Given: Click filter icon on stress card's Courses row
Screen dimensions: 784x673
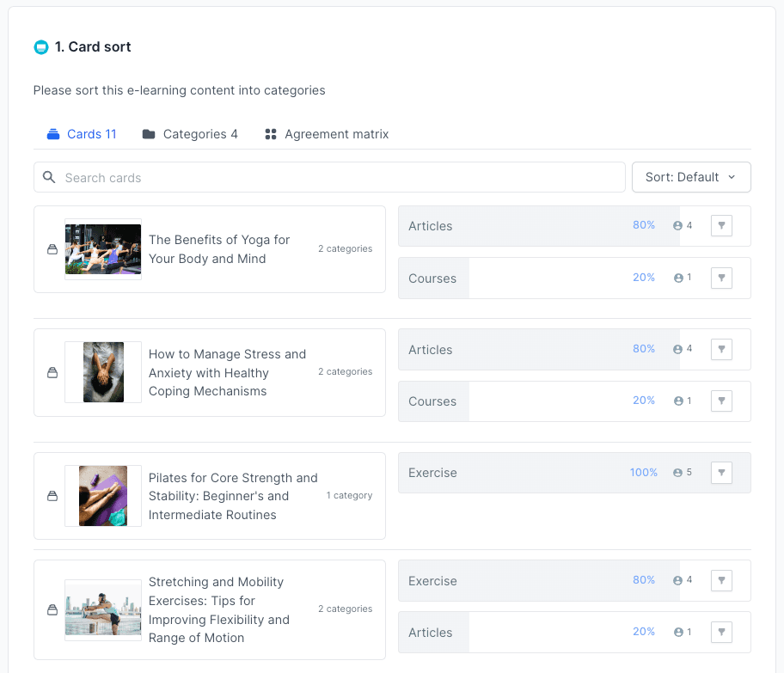Looking at the screenshot, I should click(x=721, y=401).
